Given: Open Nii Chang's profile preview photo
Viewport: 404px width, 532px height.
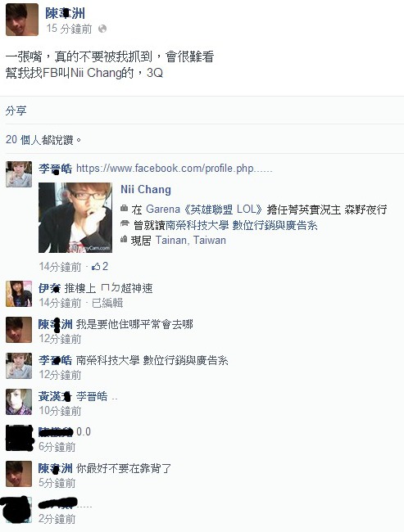Looking at the screenshot, I should 75,218.
